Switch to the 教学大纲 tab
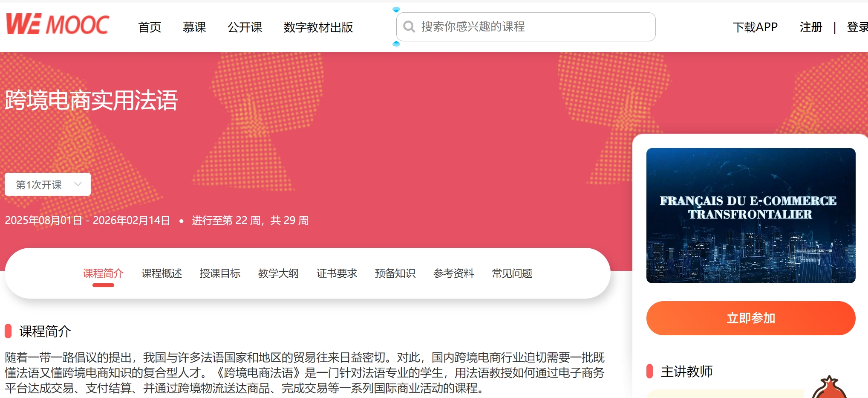This screenshot has width=868, height=398. point(278,273)
